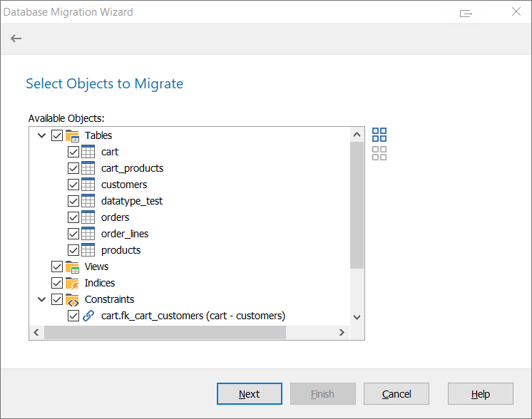Collapse the Constraints tree node
Screen dimensions: 532x419
tap(41, 299)
